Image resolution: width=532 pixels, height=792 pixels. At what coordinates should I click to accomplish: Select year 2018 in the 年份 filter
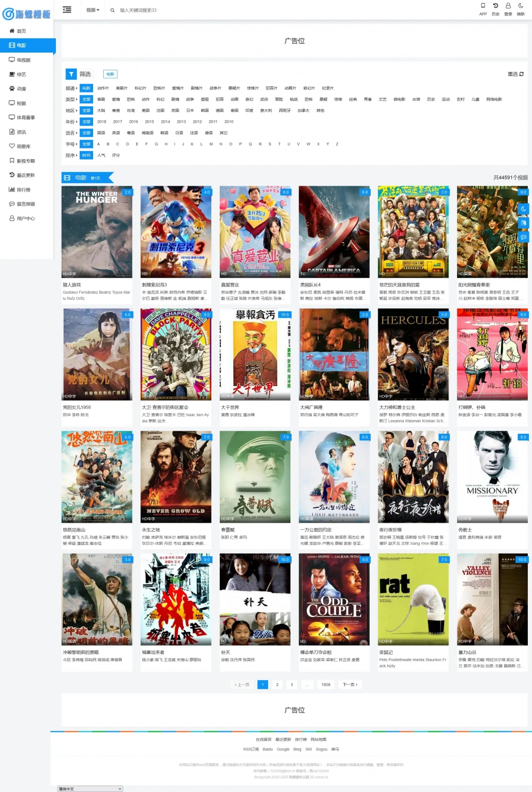(102, 122)
